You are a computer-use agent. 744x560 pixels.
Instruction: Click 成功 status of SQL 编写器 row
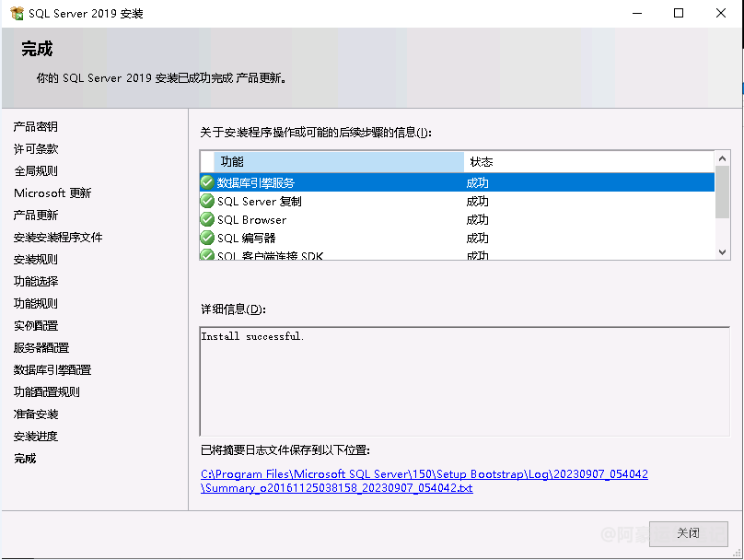coord(477,238)
